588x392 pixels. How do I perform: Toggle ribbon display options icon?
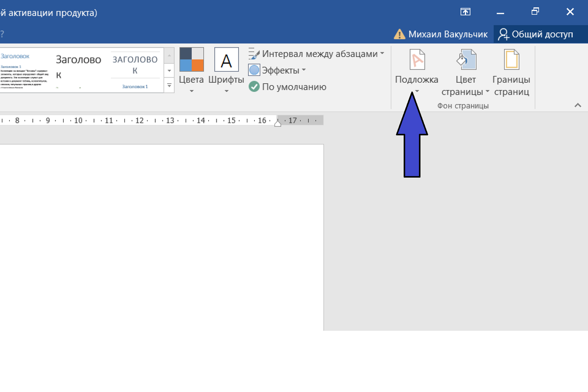point(465,12)
